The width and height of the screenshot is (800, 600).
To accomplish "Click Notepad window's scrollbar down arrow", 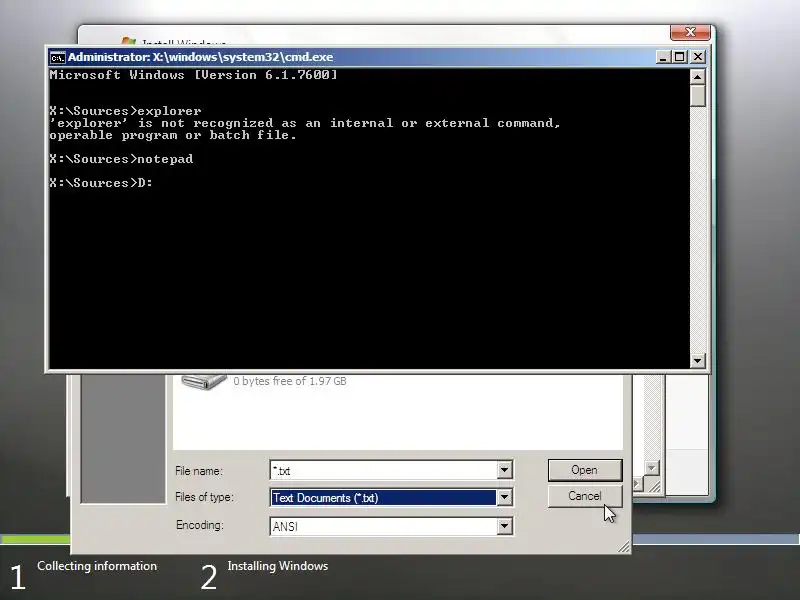I will [x=652, y=467].
